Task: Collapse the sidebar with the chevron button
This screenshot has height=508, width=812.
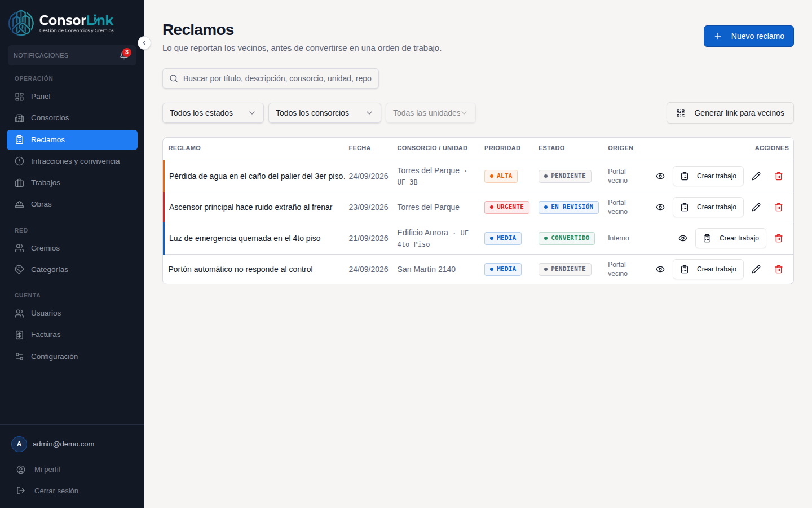Action: click(144, 43)
